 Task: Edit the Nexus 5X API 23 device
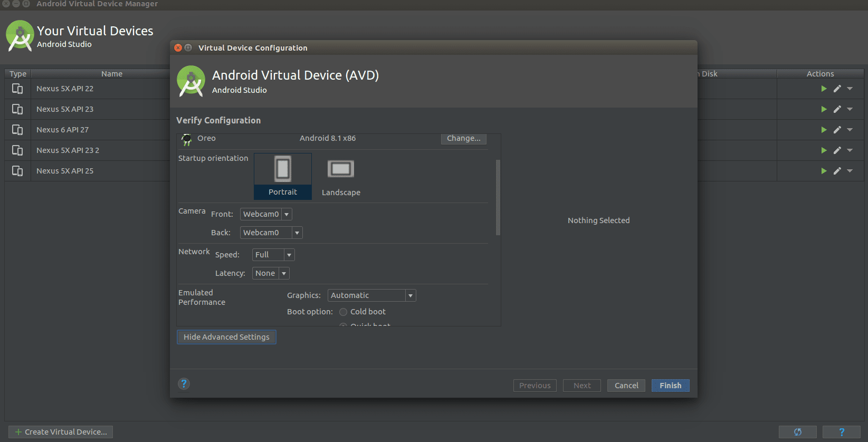837,109
